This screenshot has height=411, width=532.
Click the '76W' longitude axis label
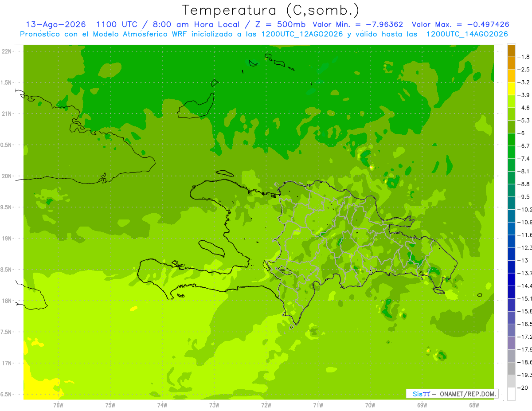(x=58, y=405)
